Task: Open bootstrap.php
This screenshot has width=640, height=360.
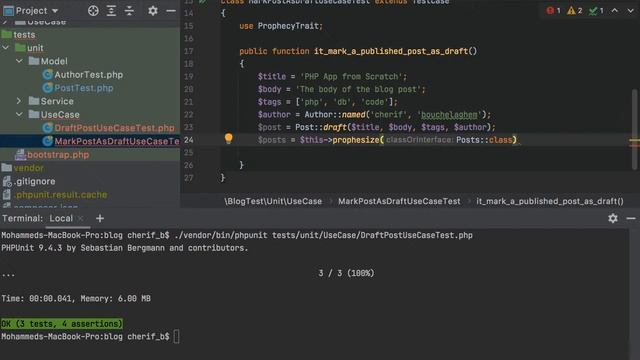Action: tap(58, 155)
